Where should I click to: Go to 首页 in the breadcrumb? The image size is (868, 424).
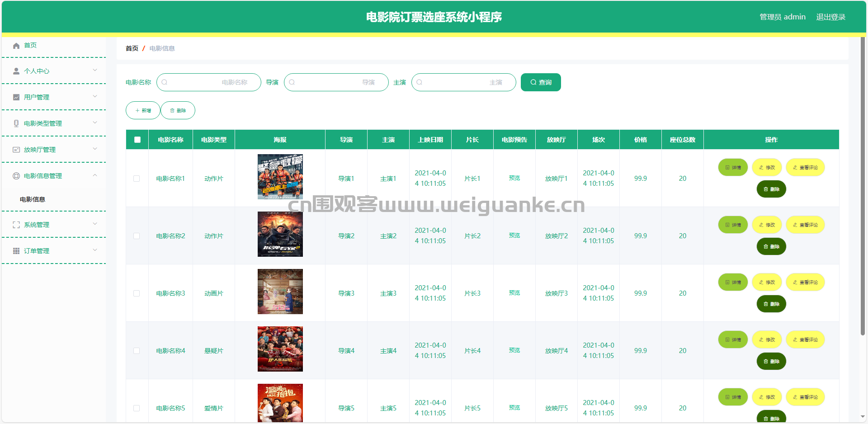(132, 48)
